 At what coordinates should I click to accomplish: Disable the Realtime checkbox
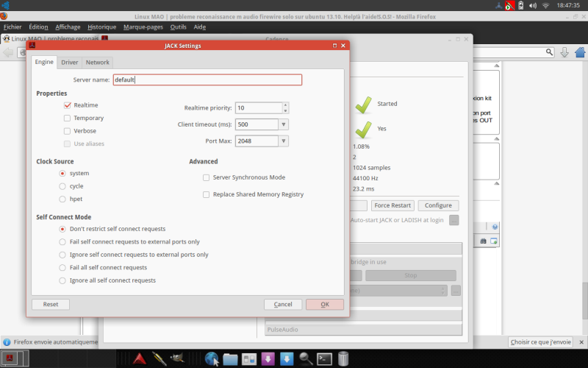click(67, 105)
